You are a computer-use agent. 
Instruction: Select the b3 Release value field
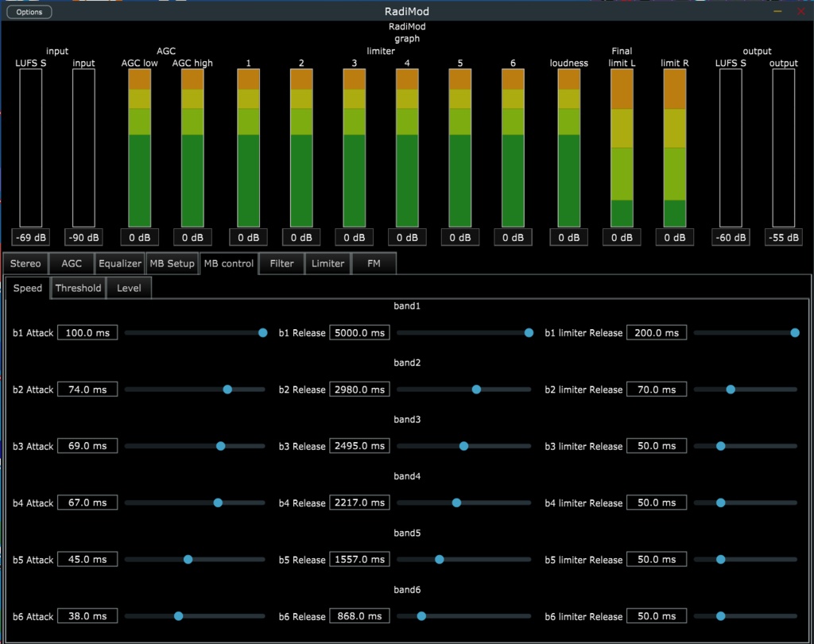coord(359,445)
